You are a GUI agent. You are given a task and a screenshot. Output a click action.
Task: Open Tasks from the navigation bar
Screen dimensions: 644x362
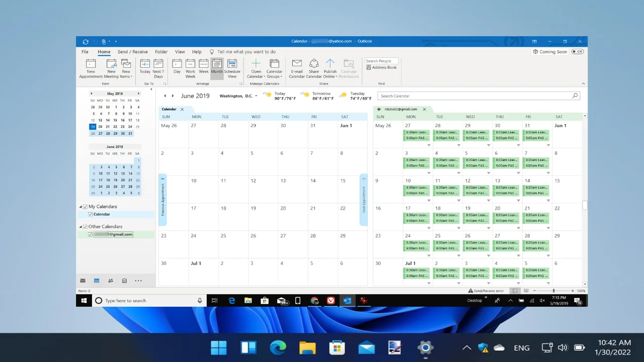[124, 281]
